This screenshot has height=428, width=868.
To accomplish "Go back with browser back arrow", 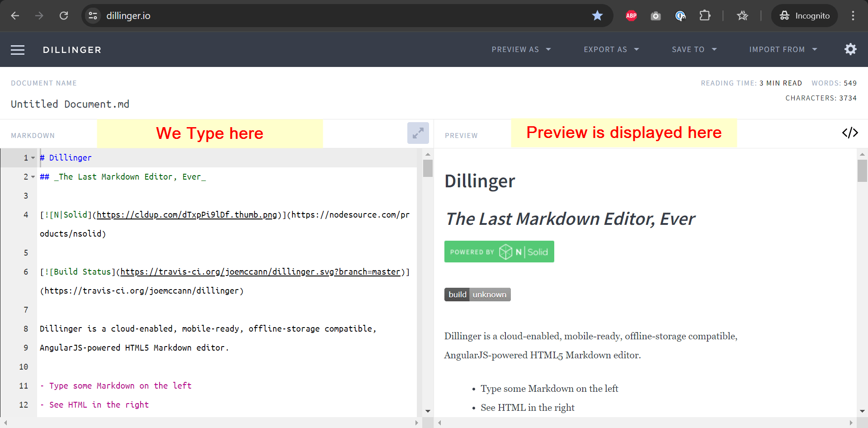I will (x=15, y=16).
